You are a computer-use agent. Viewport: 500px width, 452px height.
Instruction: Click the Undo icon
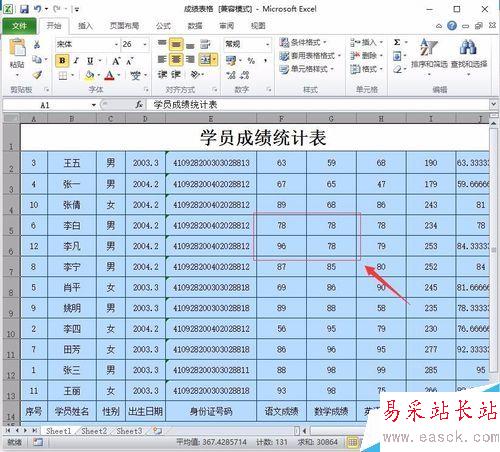pos(38,9)
